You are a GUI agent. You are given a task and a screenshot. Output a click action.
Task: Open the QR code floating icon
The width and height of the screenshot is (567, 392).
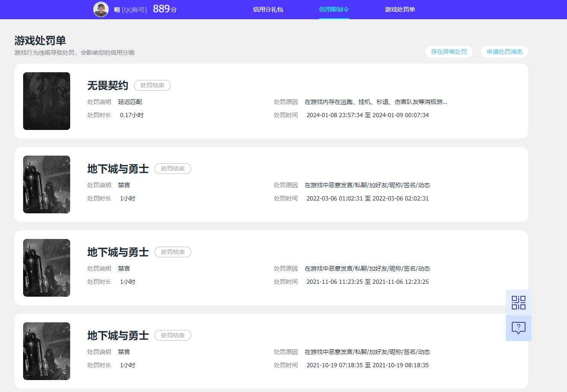pos(519,303)
